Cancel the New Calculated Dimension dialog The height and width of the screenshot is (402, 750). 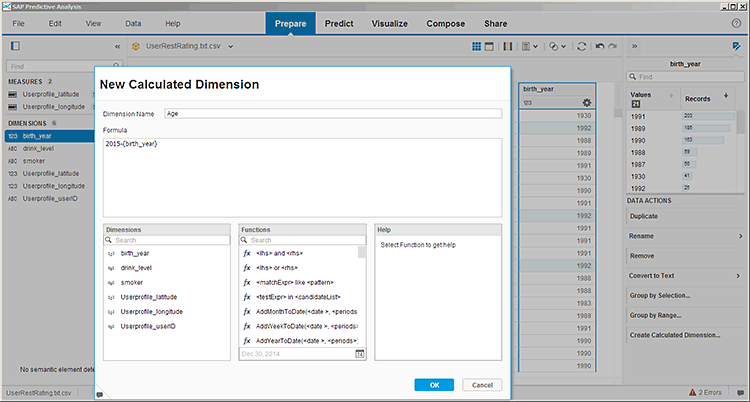(x=482, y=385)
